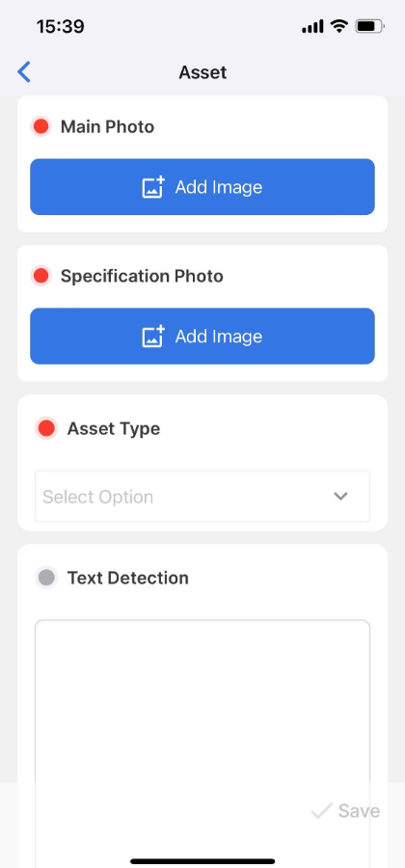Click the image-plus icon under Main Photo
Viewport: 405px width, 868px height.
(x=153, y=187)
